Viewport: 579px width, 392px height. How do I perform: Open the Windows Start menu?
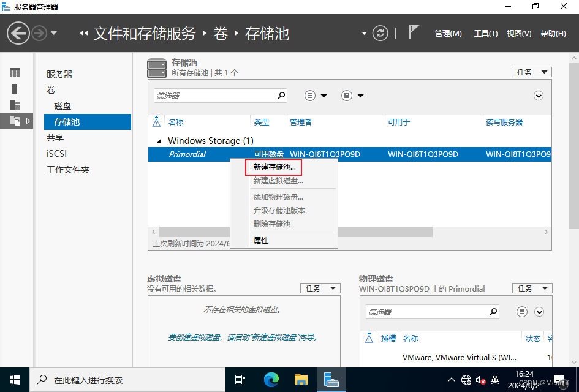pyautogui.click(x=15, y=380)
